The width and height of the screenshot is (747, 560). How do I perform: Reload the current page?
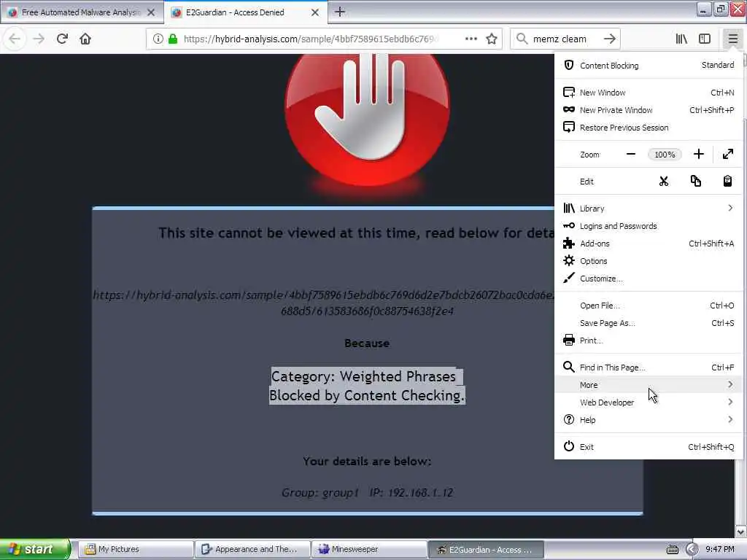pyautogui.click(x=62, y=39)
